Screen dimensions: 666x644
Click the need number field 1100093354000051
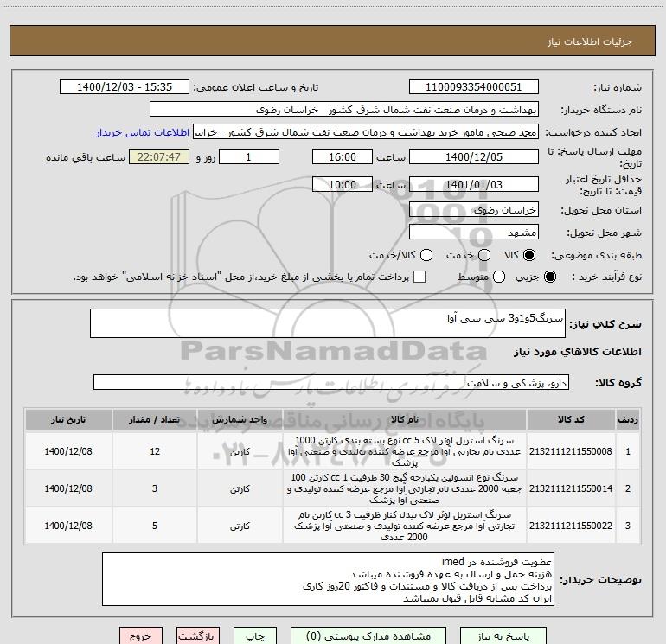(x=474, y=87)
